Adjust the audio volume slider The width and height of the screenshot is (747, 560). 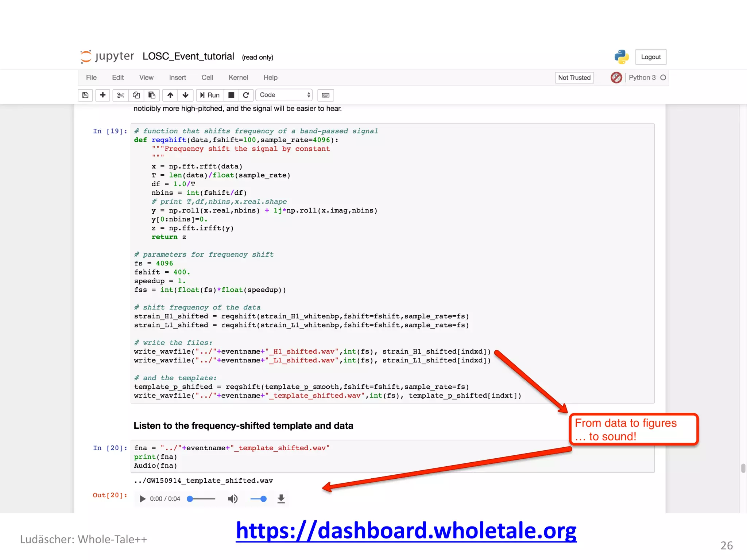259,499
